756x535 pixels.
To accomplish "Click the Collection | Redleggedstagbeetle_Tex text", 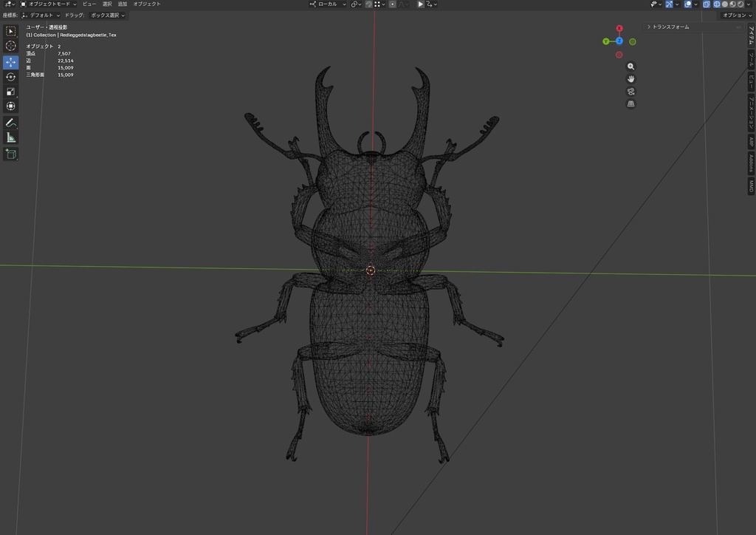I will pyautogui.click(x=75, y=35).
